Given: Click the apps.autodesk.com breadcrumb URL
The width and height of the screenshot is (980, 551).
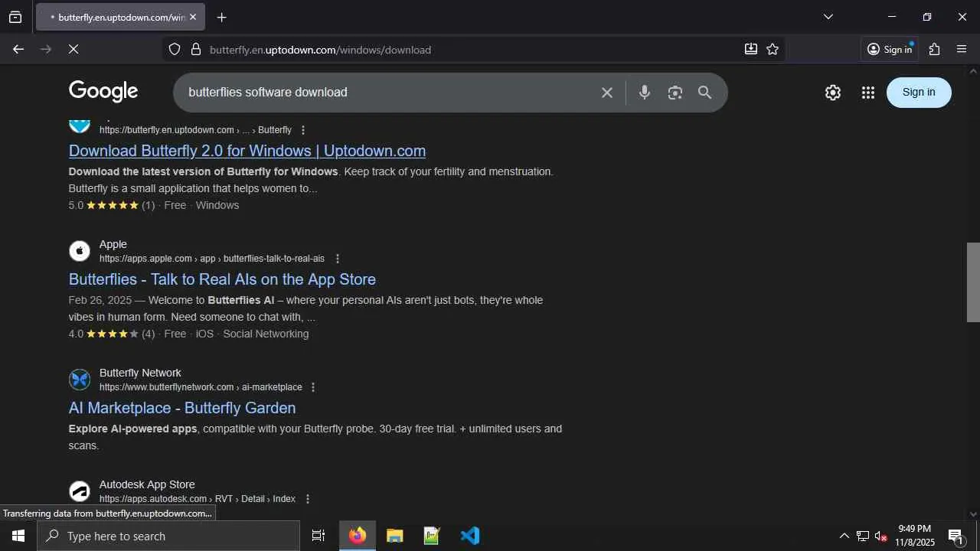Looking at the screenshot, I should click(x=198, y=499).
